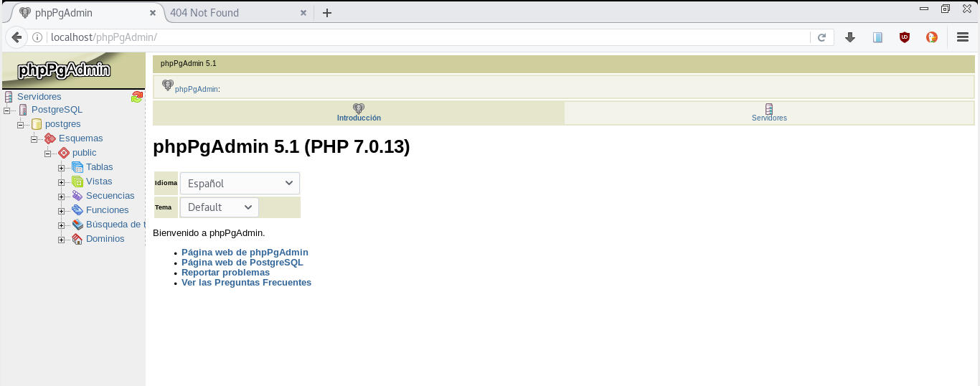Click the phpPgAdmin logo banner
Screen dimensions: 980x386
click(x=73, y=70)
